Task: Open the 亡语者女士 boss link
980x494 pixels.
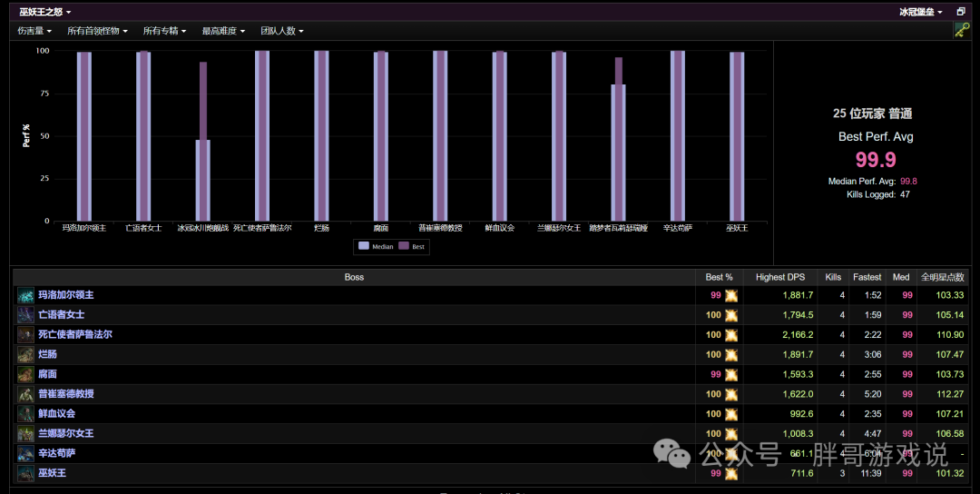Action: coord(62,315)
